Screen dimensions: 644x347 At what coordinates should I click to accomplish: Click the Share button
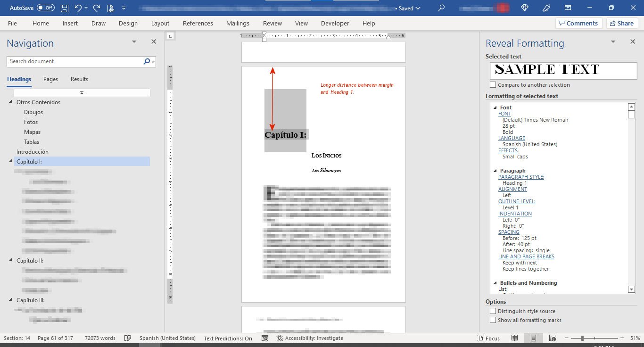(x=621, y=23)
